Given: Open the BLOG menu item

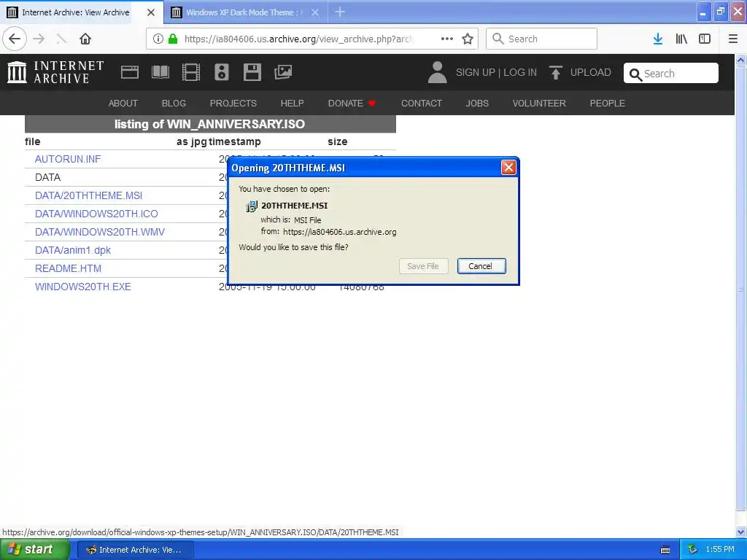Looking at the screenshot, I should (x=174, y=104).
